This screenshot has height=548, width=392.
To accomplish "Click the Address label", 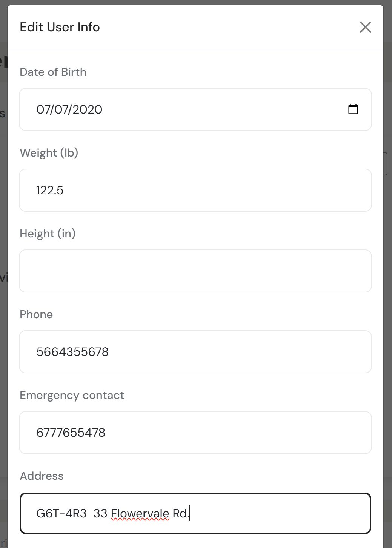I will point(42,476).
